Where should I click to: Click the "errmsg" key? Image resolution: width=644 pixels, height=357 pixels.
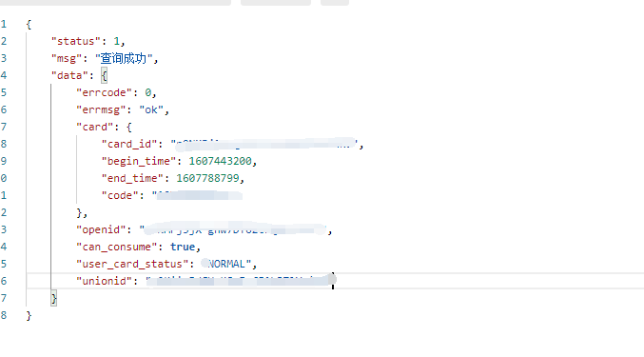101,110
